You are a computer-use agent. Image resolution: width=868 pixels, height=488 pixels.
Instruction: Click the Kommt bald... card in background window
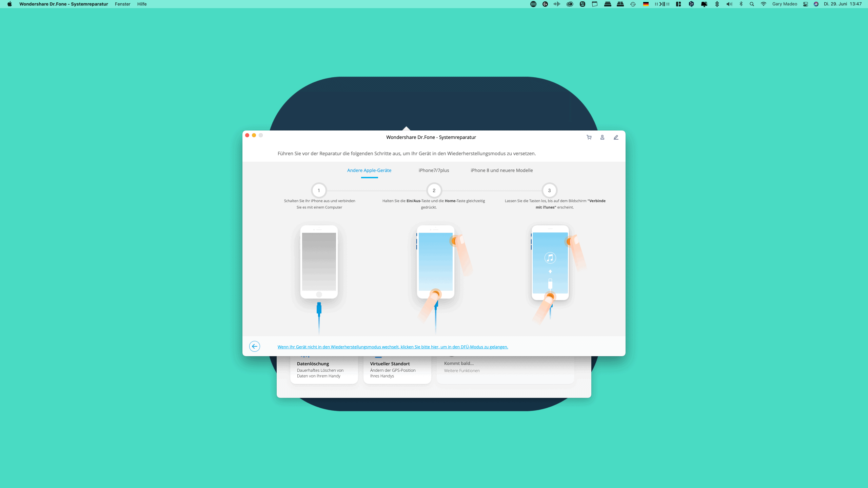coord(506,369)
